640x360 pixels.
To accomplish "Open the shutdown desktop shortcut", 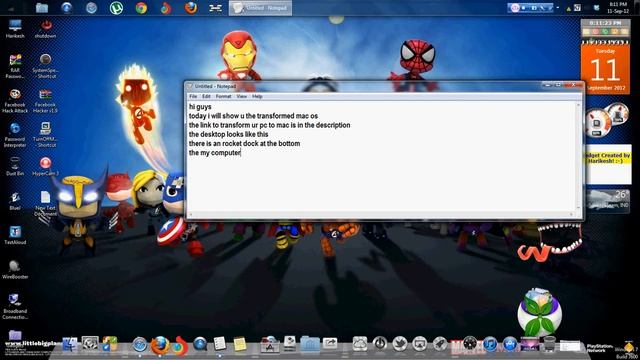I will tap(45, 29).
